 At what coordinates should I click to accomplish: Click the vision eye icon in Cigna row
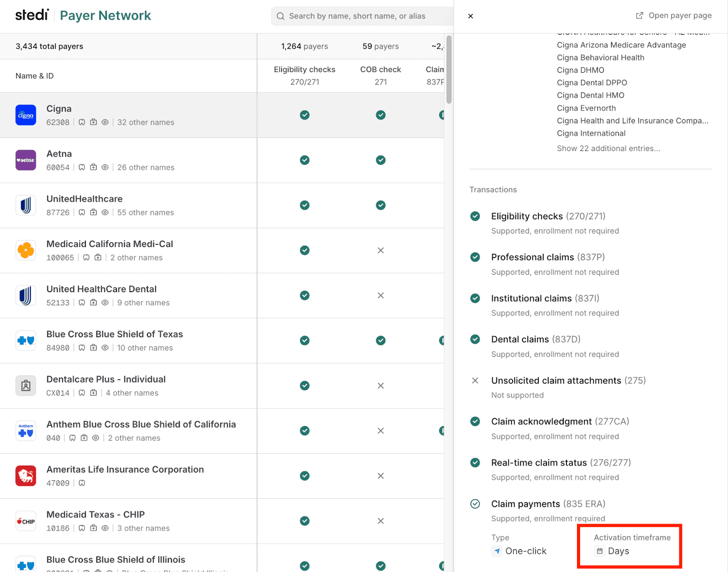pyautogui.click(x=105, y=122)
